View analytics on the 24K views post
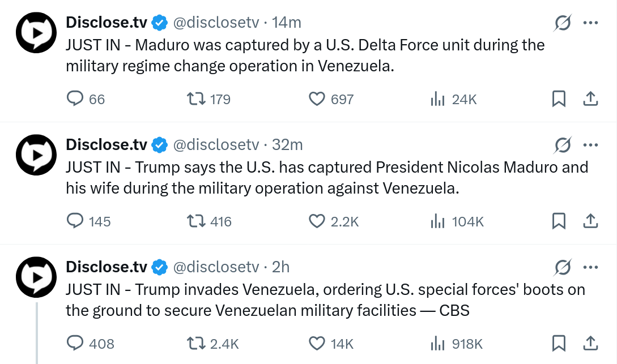Screen dimensions: 617x364 [x=437, y=99]
